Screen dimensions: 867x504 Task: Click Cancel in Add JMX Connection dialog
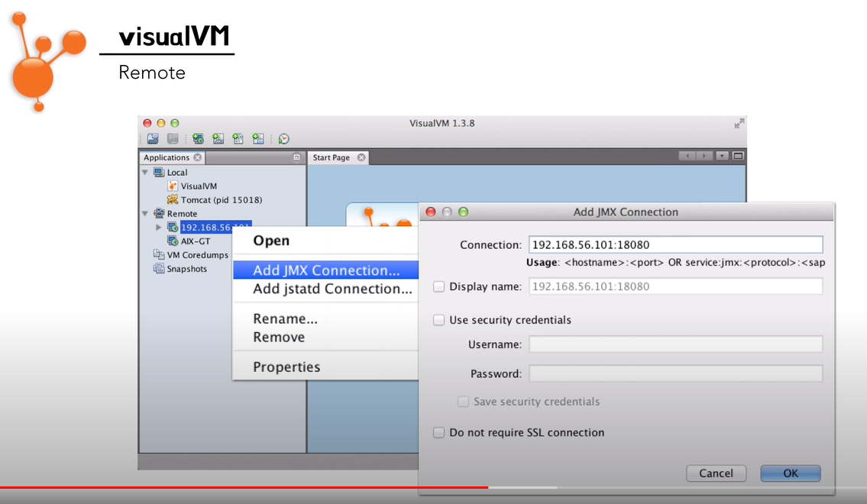click(716, 473)
